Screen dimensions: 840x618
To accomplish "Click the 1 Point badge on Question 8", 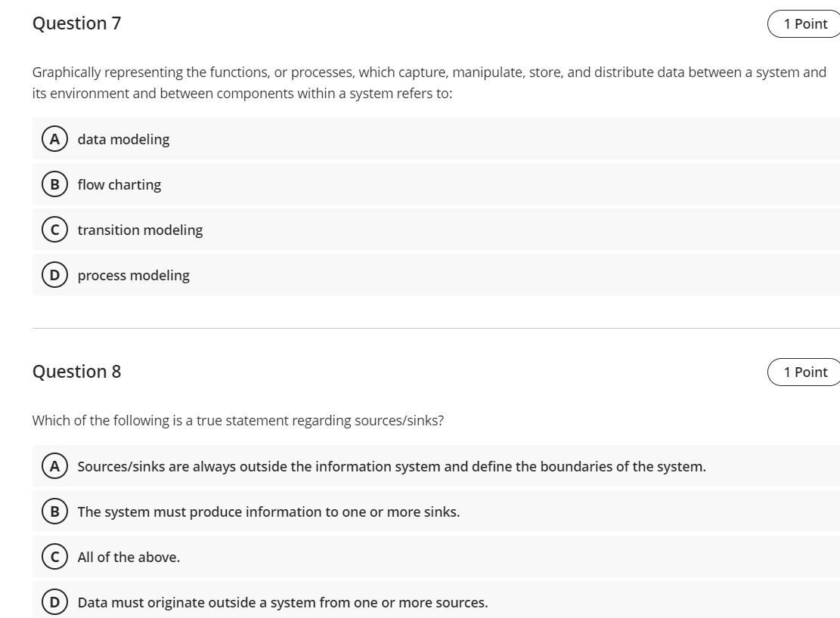I will pyautogui.click(x=804, y=372).
